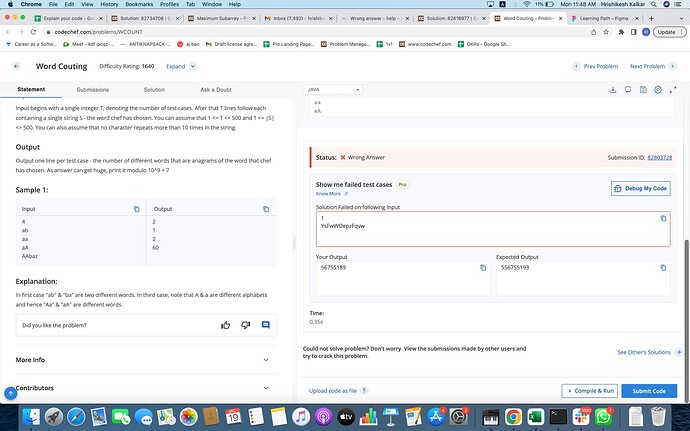This screenshot has height=431, width=690.
Task: Click the thumbs up like icon
Action: point(226,325)
